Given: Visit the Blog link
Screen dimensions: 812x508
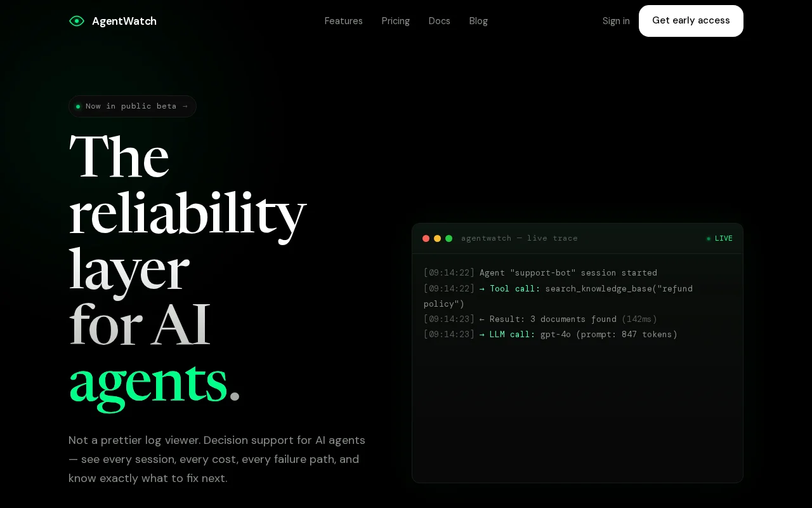Looking at the screenshot, I should tap(478, 21).
